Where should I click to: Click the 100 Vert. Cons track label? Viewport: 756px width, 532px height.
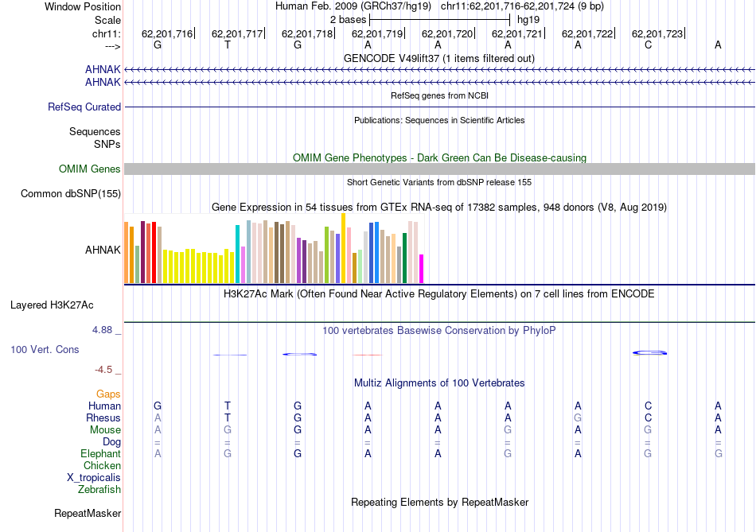click(x=45, y=349)
